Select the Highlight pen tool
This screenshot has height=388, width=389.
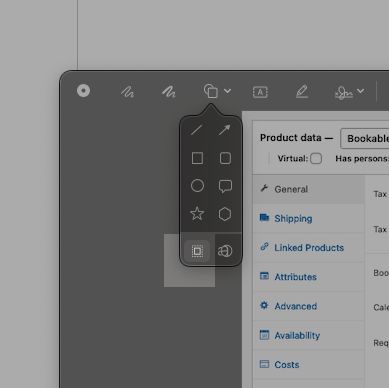[x=302, y=92]
